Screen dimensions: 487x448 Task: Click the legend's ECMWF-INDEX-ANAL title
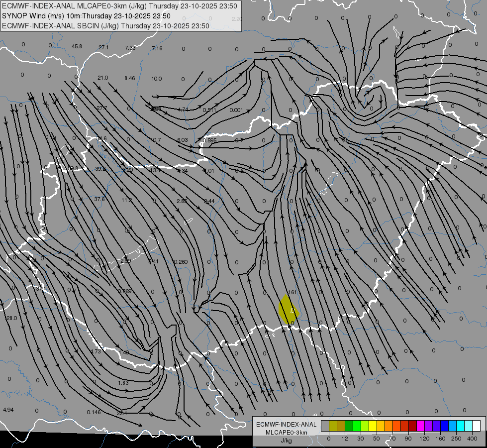(287, 425)
